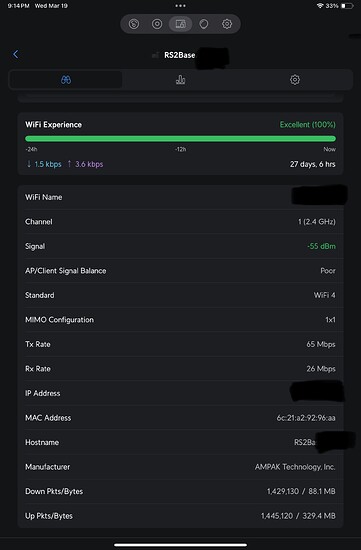The height and width of the screenshot is (550, 361).
Task: Go back using the blue chevron
Action: [x=15, y=54]
